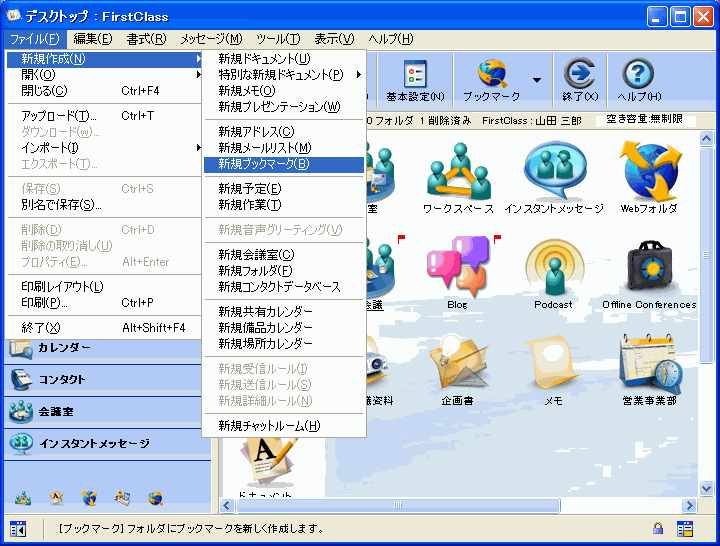
Task: Click the 終了 (Exit) toolbar icon
Action: click(x=580, y=76)
